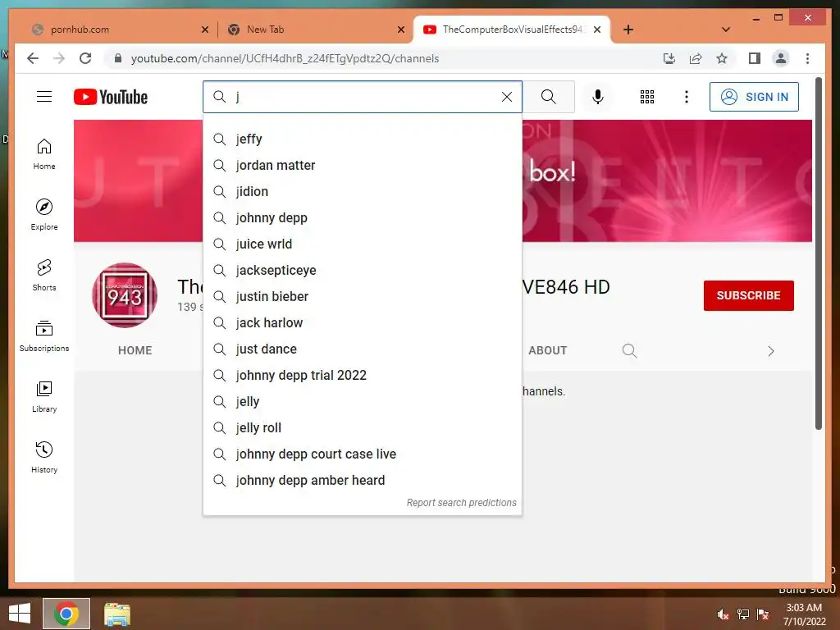Screen dimensions: 840x630
Task: Open the YouTube hamburger guide menu
Action: tap(44, 97)
